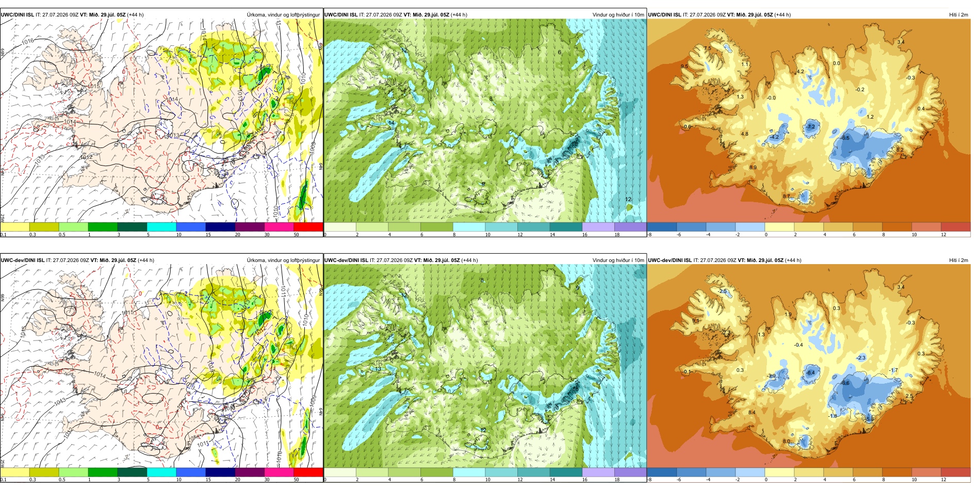Click the dark blue -8 swatch in top temperature legend

[662, 226]
